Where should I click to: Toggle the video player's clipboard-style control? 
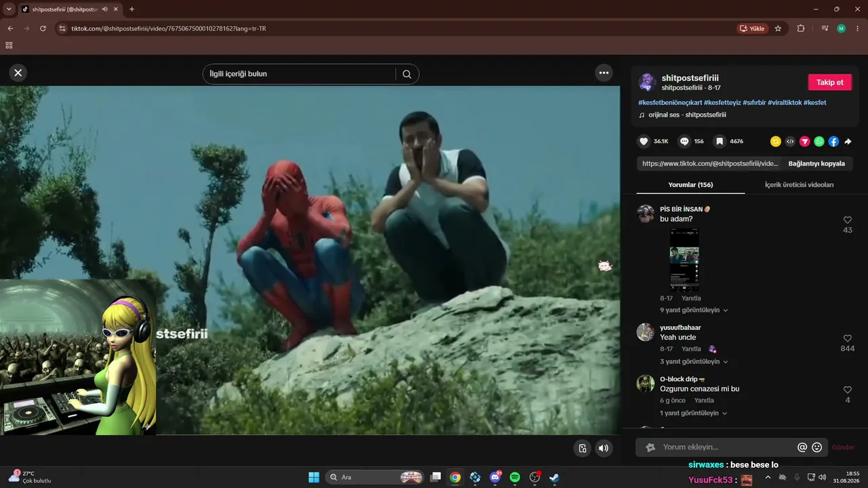[582, 448]
